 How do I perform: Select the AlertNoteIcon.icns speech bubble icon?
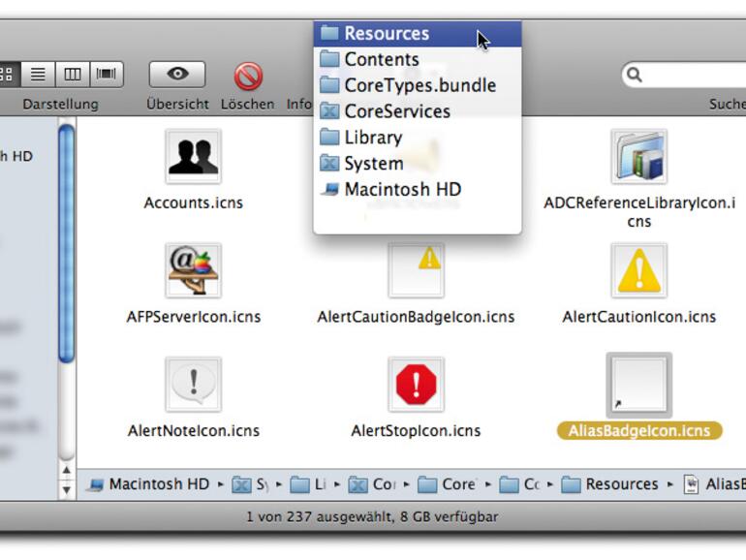[193, 385]
